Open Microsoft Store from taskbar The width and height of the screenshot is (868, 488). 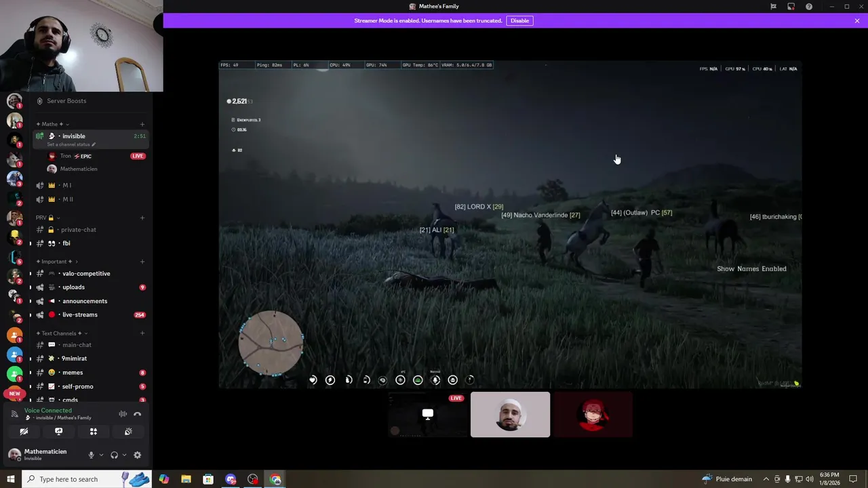click(208, 479)
